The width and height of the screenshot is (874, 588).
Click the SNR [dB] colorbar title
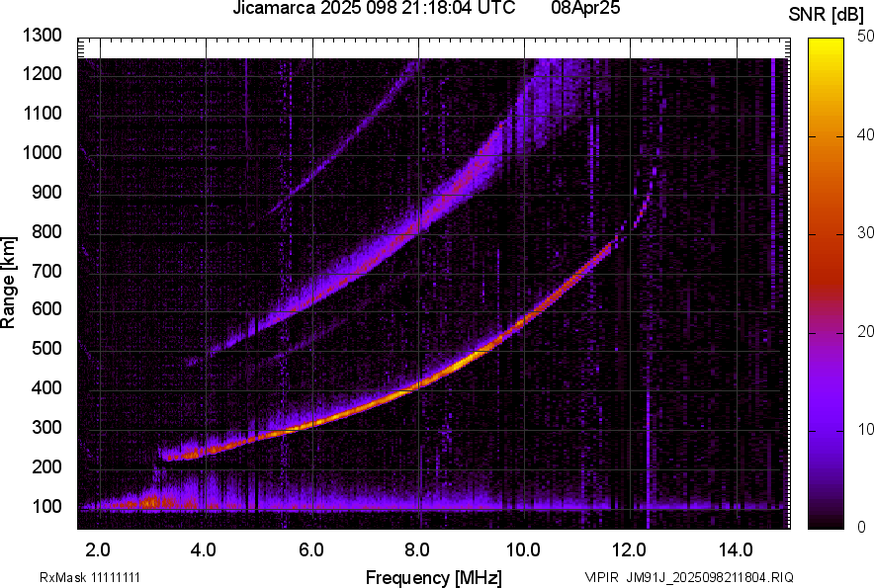[827, 15]
